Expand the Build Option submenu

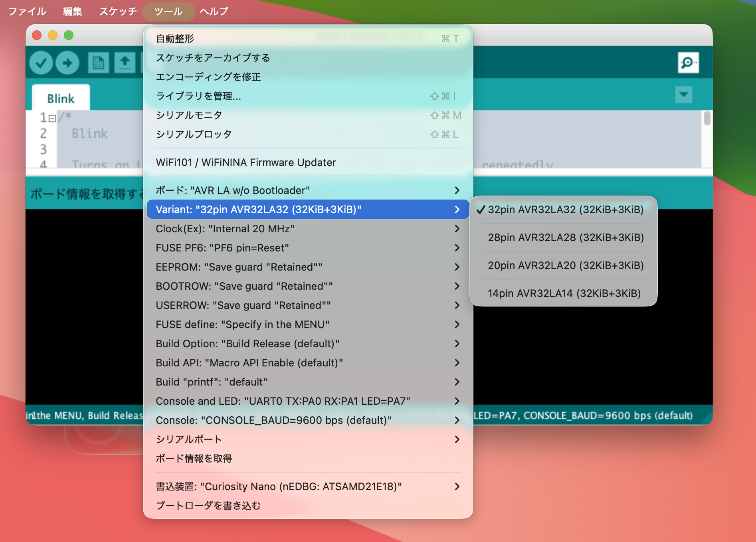click(x=308, y=344)
